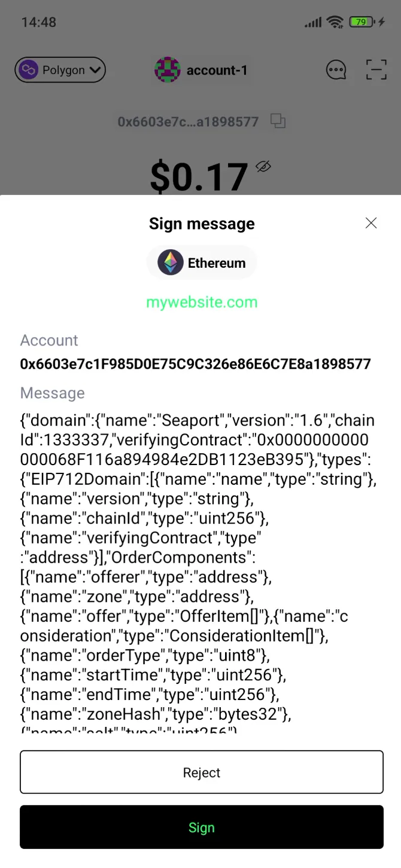Screen dimensions: 401x868
Task: Open the chat messages icon
Action: 336,70
